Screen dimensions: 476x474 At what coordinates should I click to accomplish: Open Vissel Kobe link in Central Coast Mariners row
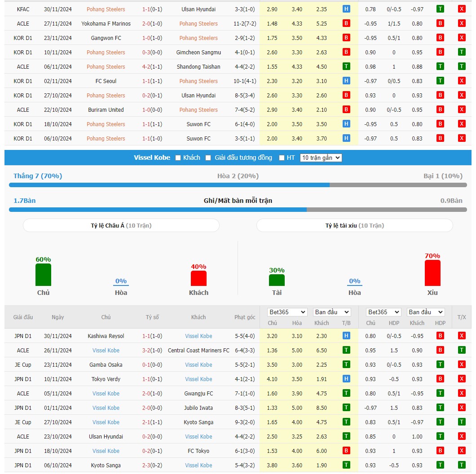[106, 351]
